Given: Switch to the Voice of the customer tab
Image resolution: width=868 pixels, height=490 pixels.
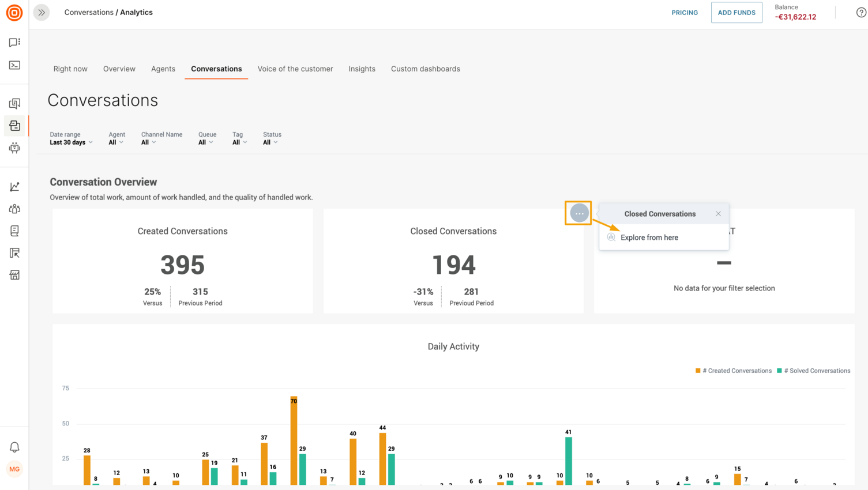Looking at the screenshot, I should [x=295, y=69].
